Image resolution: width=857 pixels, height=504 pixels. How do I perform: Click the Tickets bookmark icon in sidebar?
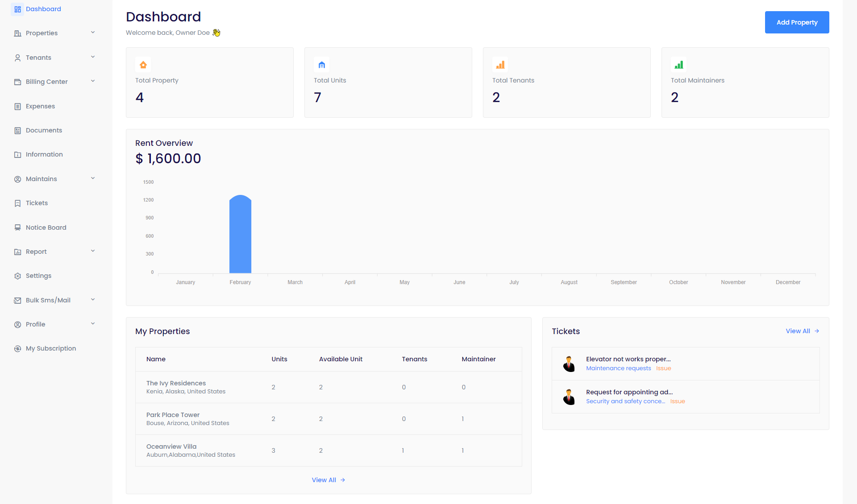pyautogui.click(x=18, y=203)
